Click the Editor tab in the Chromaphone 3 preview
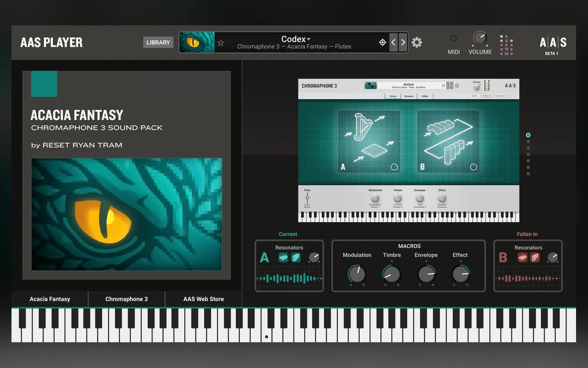588x368 pixels. [425, 96]
